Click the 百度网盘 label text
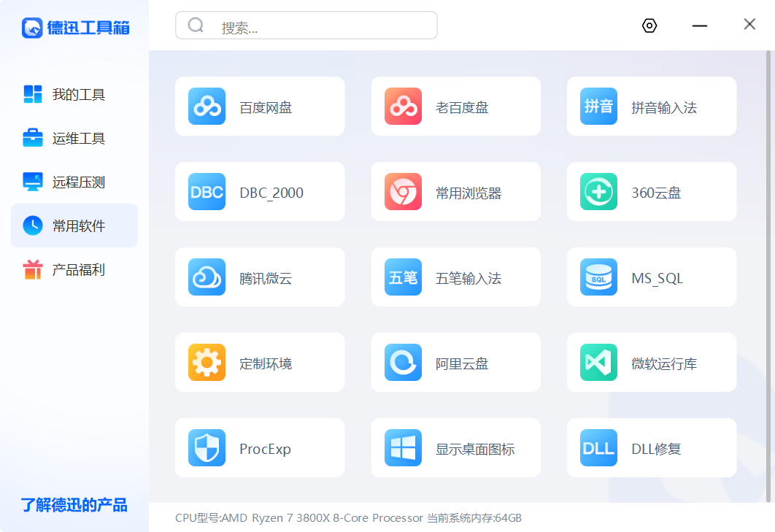 pyautogui.click(x=266, y=107)
